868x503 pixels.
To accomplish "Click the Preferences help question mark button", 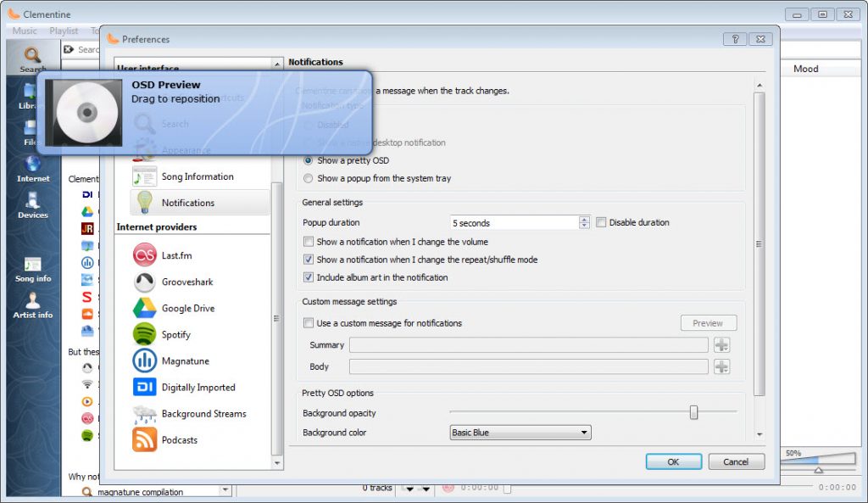I will coord(735,39).
